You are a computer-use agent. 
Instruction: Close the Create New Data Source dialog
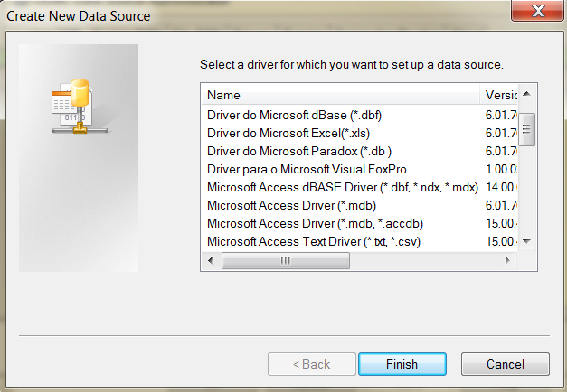click(x=538, y=11)
